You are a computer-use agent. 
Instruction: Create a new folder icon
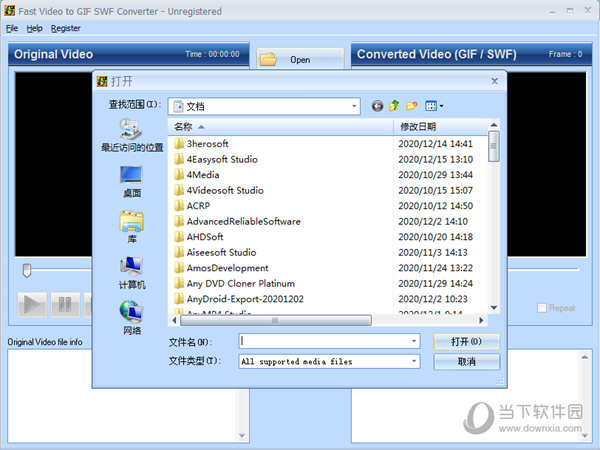(x=411, y=106)
